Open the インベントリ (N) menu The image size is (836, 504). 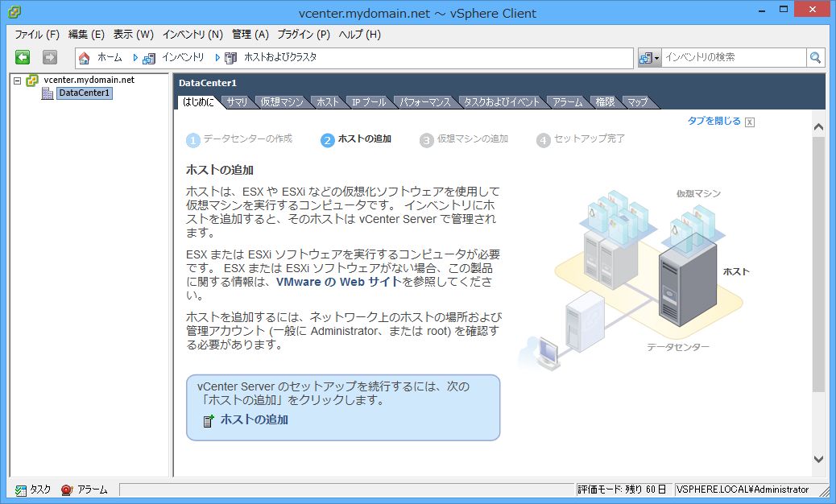point(192,35)
